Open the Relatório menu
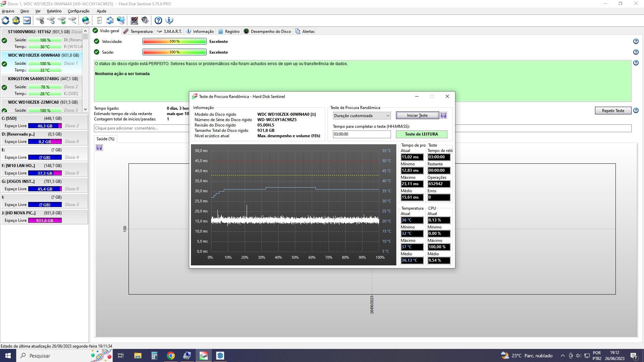 54,11
